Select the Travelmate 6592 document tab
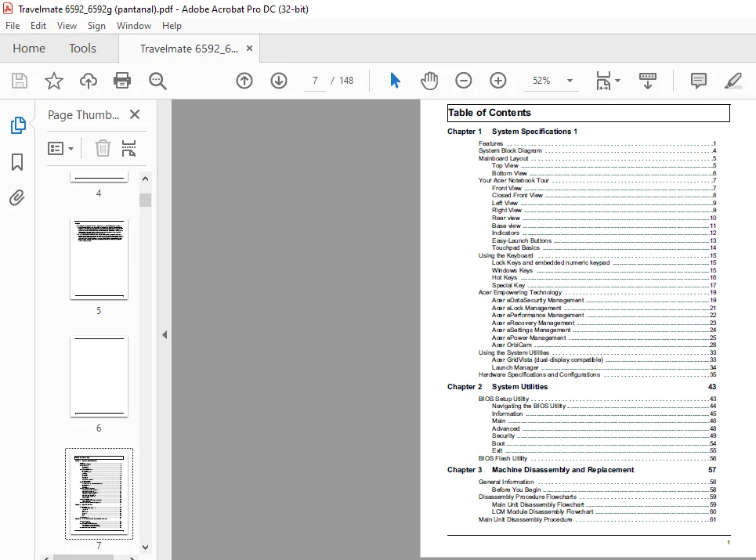 pyautogui.click(x=189, y=49)
